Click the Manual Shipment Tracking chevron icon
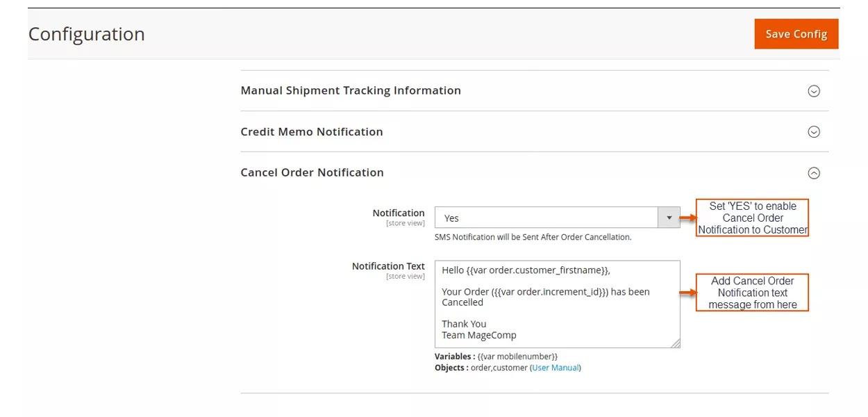The width and height of the screenshot is (868, 417). [x=813, y=90]
